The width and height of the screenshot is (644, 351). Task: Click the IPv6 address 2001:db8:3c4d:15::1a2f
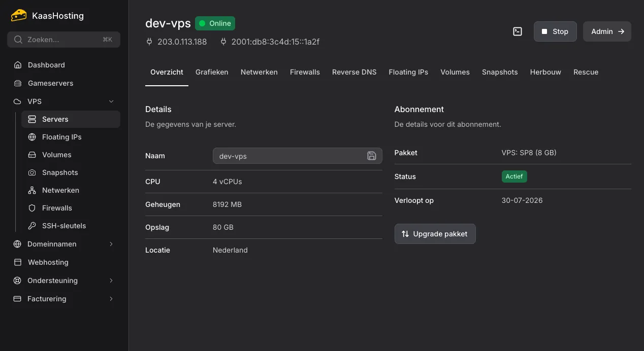(x=275, y=42)
